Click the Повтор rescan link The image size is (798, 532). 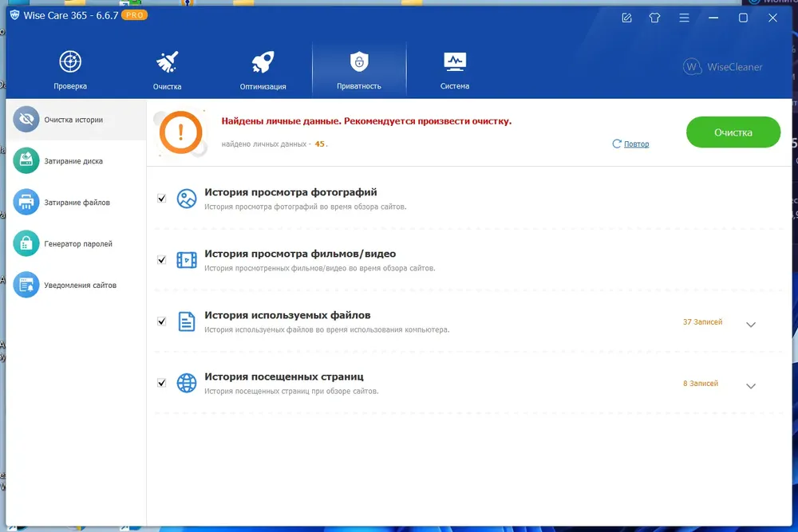[x=635, y=144]
